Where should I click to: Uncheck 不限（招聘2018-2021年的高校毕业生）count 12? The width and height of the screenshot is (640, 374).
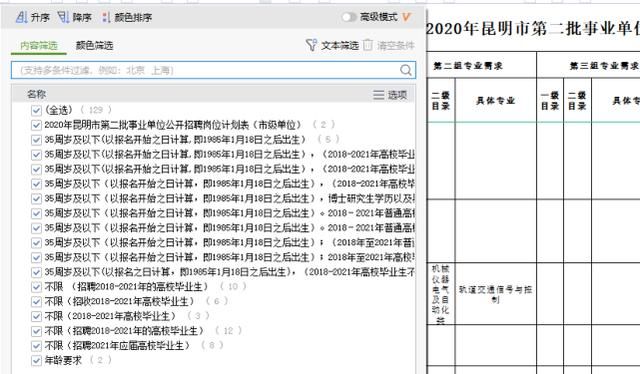click(36, 331)
